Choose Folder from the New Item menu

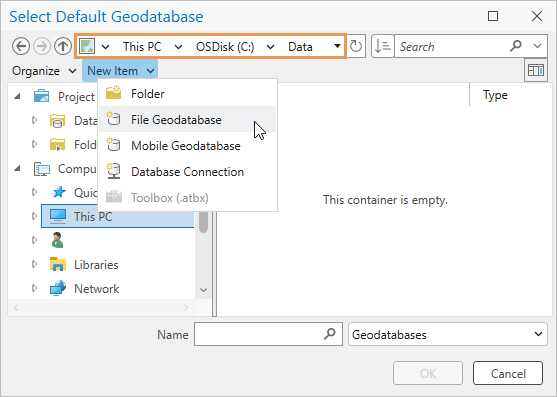[x=188, y=93]
